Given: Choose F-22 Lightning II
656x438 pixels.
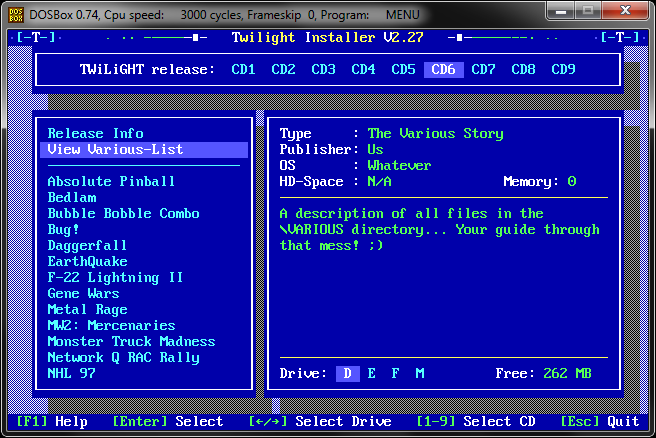Looking at the screenshot, I should pyautogui.click(x=115, y=277).
